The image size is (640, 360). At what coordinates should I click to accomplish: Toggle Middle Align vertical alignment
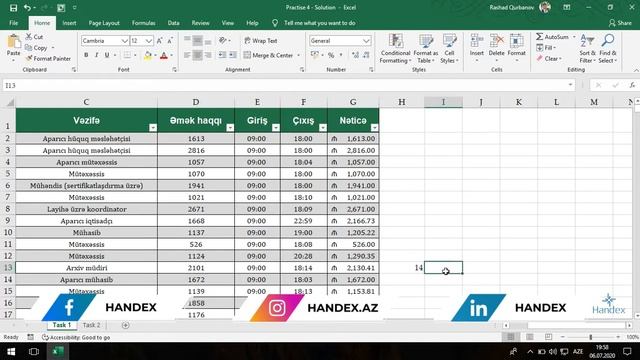[197, 40]
